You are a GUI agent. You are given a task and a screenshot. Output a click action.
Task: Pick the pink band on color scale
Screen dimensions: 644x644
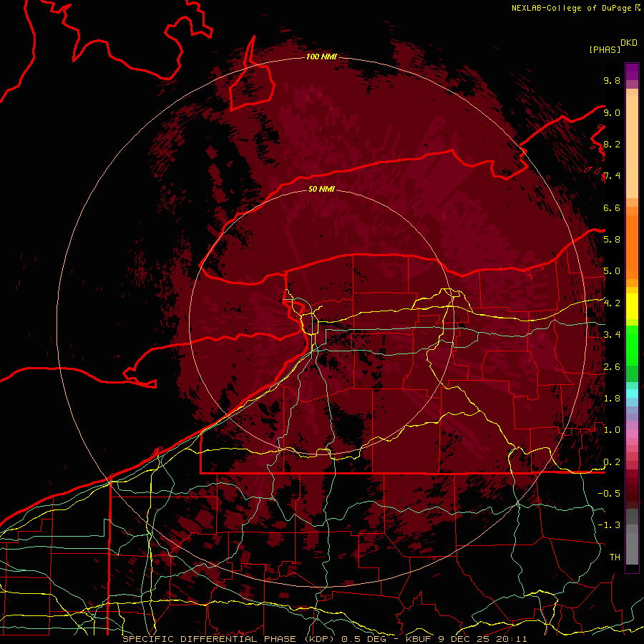[x=632, y=434]
